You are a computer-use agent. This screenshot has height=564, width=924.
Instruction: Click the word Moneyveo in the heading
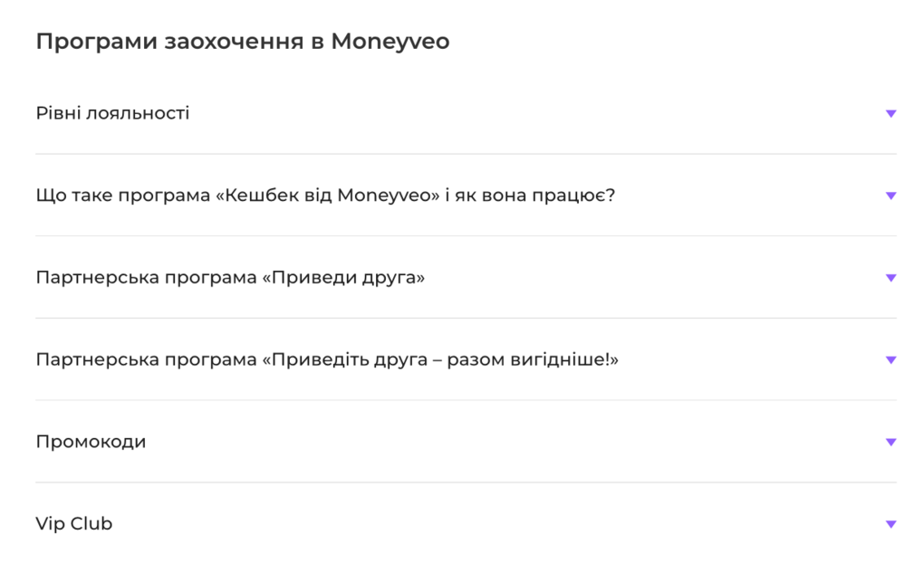click(390, 42)
